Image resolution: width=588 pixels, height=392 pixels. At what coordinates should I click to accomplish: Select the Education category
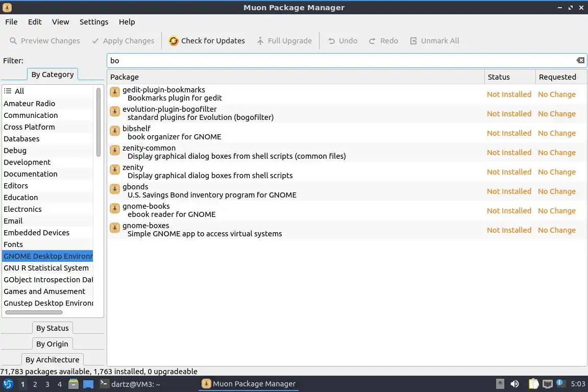(x=47, y=198)
